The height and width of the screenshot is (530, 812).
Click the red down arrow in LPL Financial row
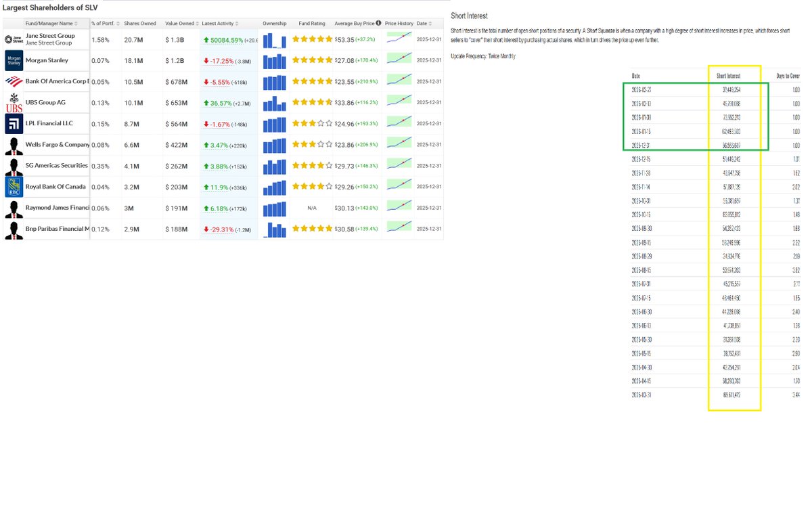206,124
